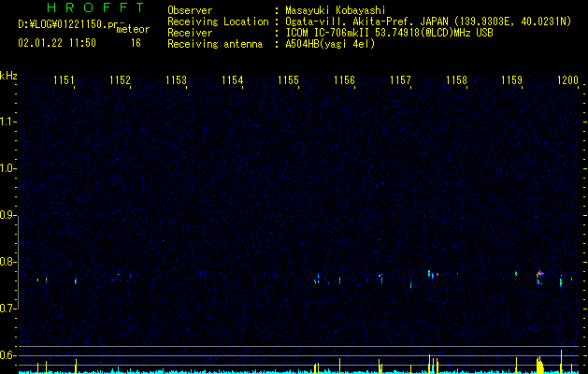Click the 1155 time axis label
The image size is (588, 374).
pyautogui.click(x=288, y=80)
